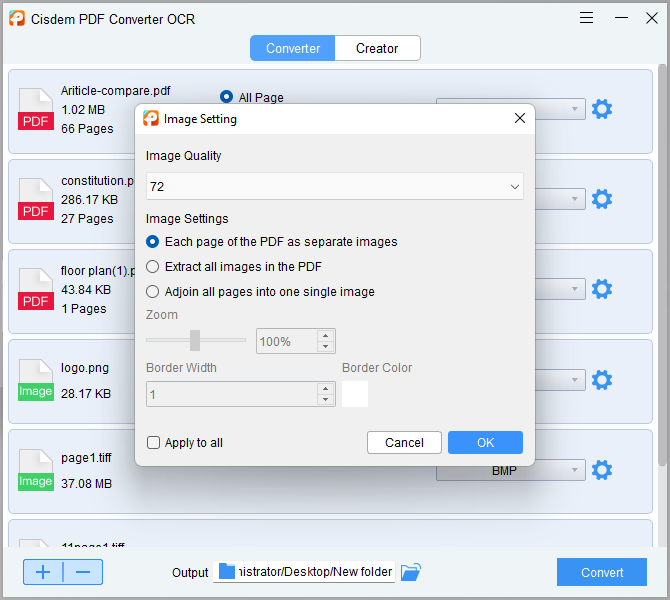
Task: Close the Image Setting dialog
Action: tap(520, 118)
